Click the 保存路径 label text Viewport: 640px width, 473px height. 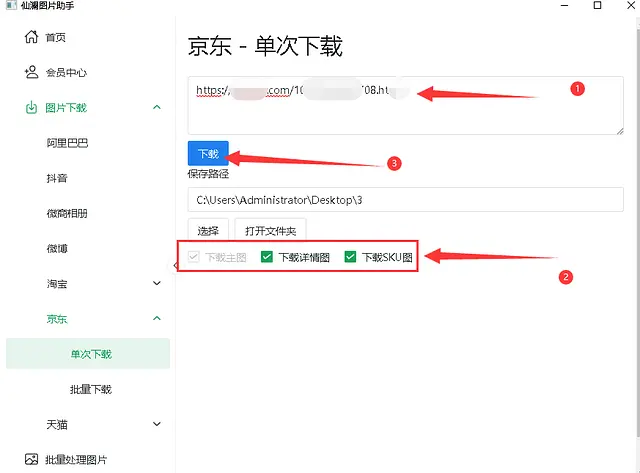click(x=208, y=174)
